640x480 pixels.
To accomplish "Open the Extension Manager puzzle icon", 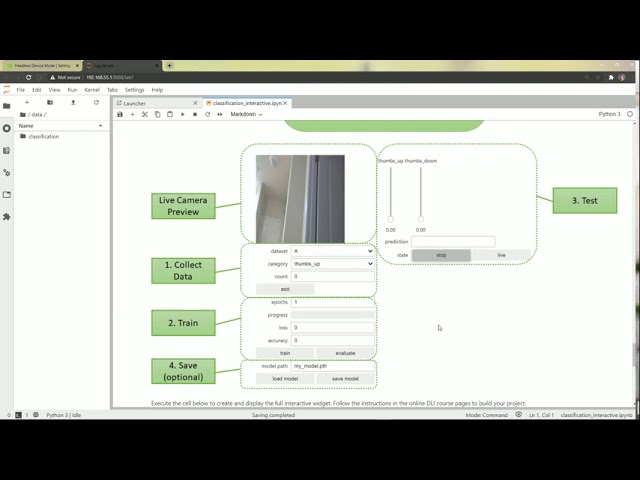I will [7, 217].
